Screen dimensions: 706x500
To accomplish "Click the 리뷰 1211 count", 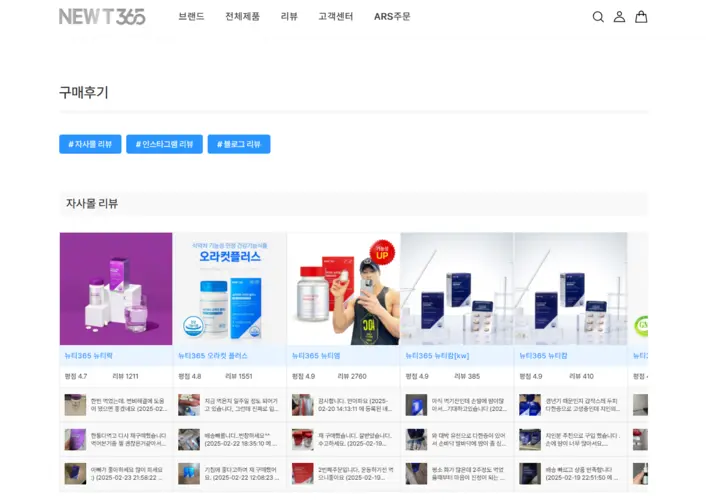I will [x=125, y=376].
